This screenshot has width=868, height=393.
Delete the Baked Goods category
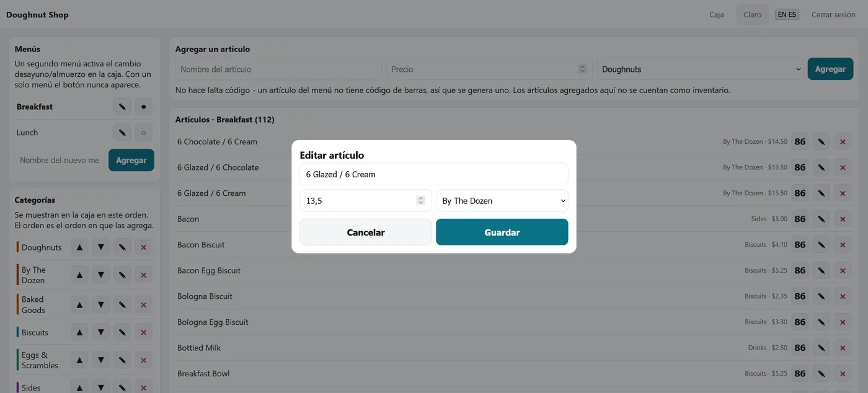pyautogui.click(x=144, y=304)
